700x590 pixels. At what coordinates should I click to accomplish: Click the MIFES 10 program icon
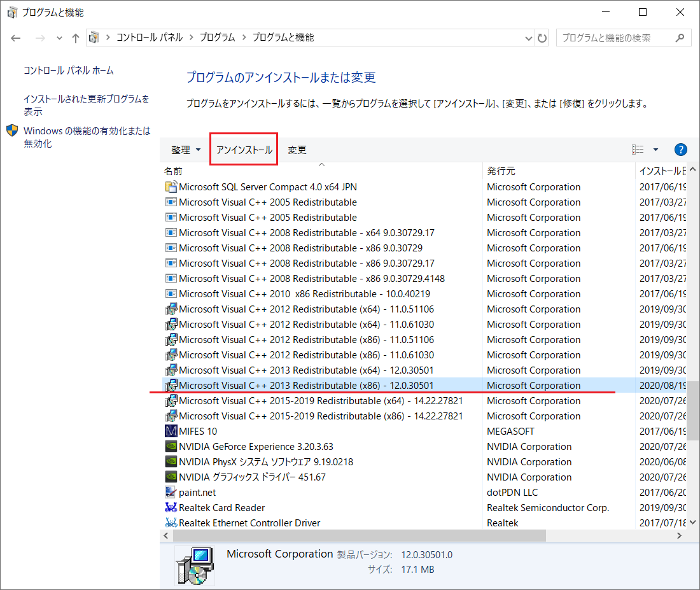point(171,431)
